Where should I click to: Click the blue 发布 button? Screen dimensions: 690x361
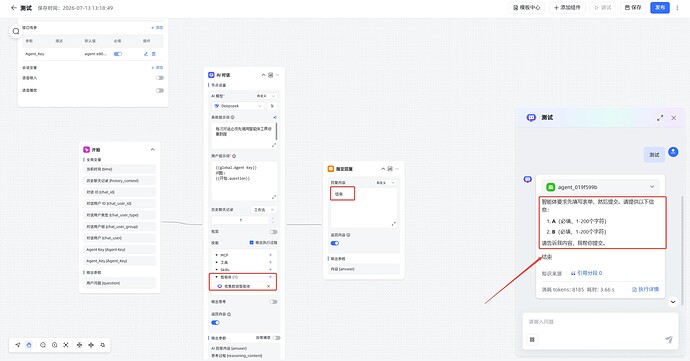click(x=660, y=7)
